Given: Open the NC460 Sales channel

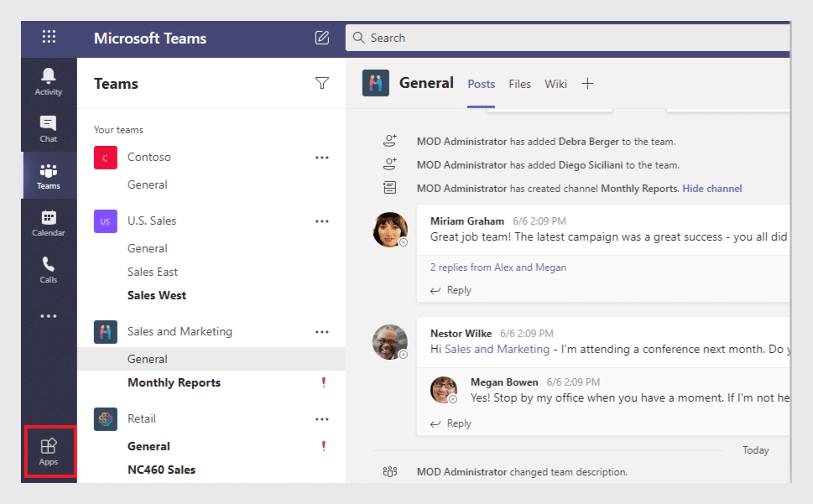Looking at the screenshot, I should coord(161,470).
